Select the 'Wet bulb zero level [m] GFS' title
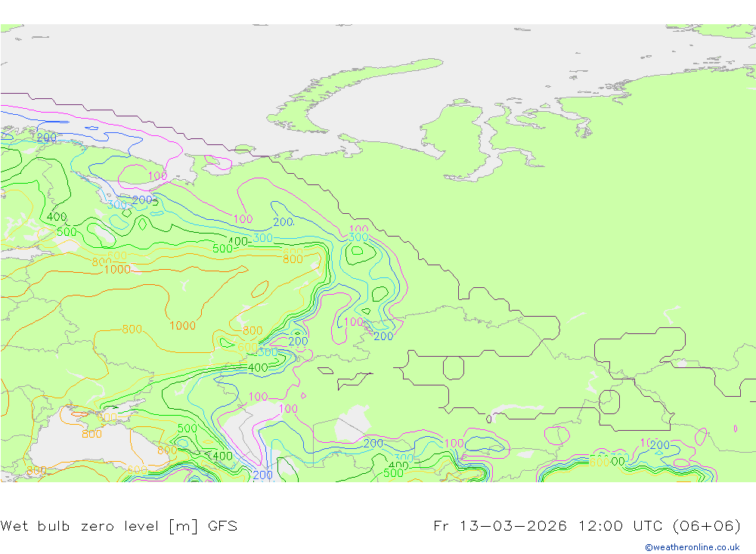Screen dimensions: 756x554 (119, 525)
